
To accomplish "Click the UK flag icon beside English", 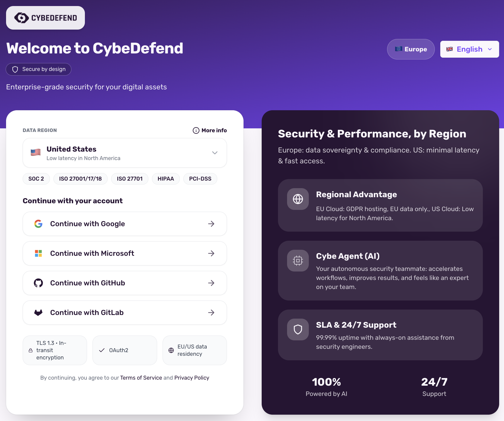I will (450, 49).
